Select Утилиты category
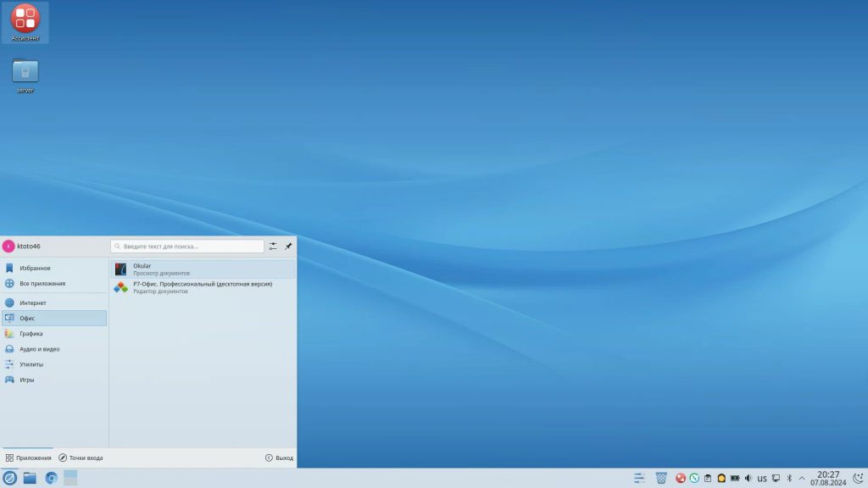This screenshot has width=868, height=488. tap(54, 364)
